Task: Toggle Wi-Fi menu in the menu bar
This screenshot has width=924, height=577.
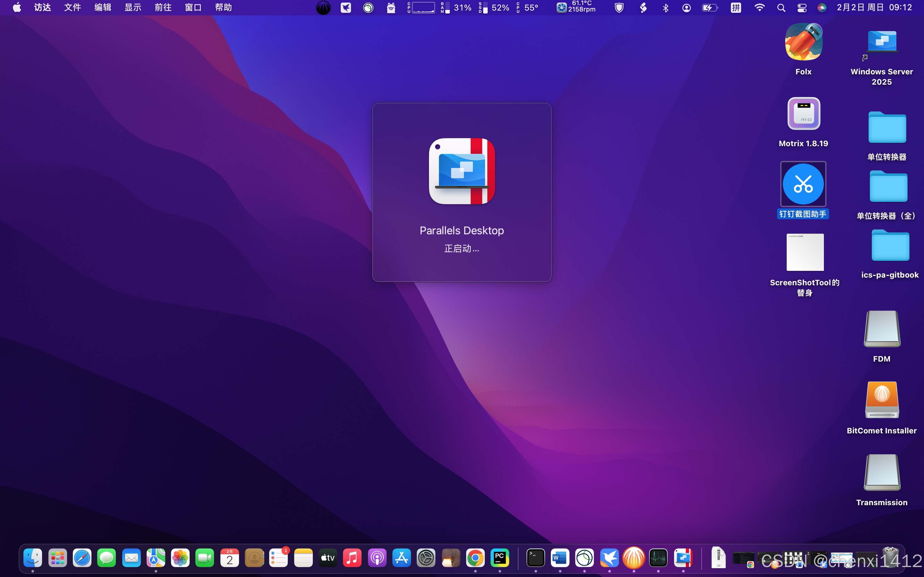Action: pos(759,8)
